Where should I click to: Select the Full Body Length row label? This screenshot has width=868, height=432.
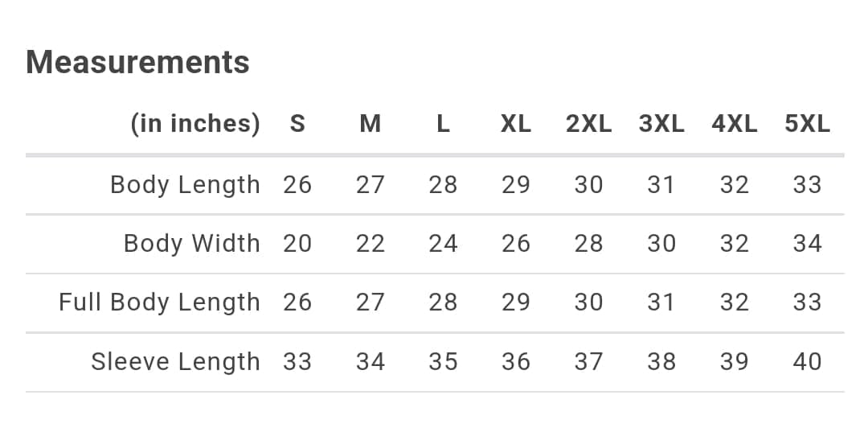(159, 302)
